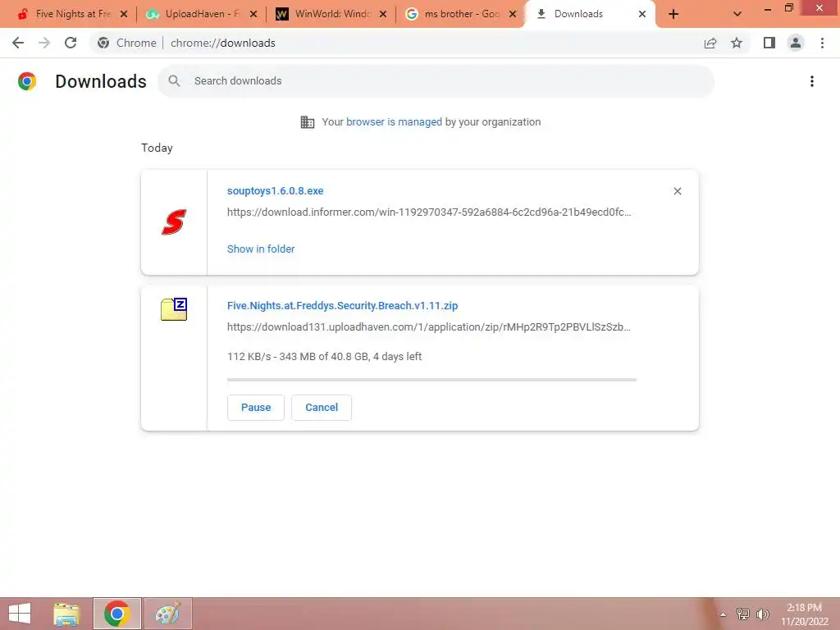Open the souptoys1.6.0.8.exe file link
Image resolution: width=840 pixels, height=630 pixels.
[x=276, y=191]
